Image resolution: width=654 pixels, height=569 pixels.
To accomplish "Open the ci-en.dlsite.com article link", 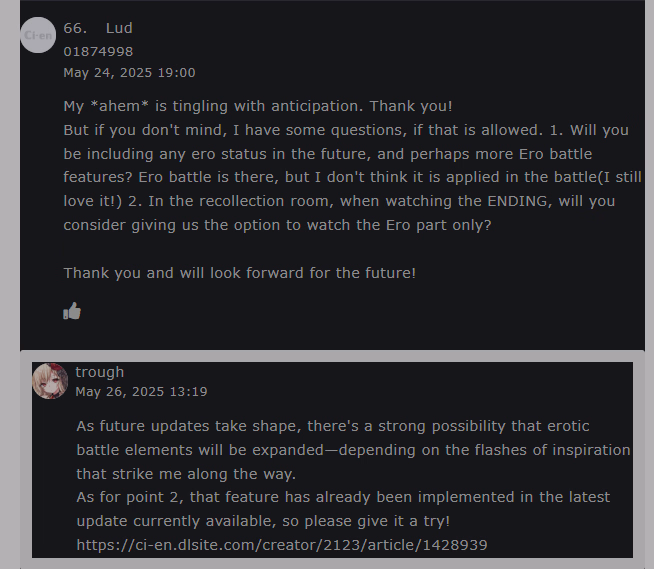I will point(282,545).
